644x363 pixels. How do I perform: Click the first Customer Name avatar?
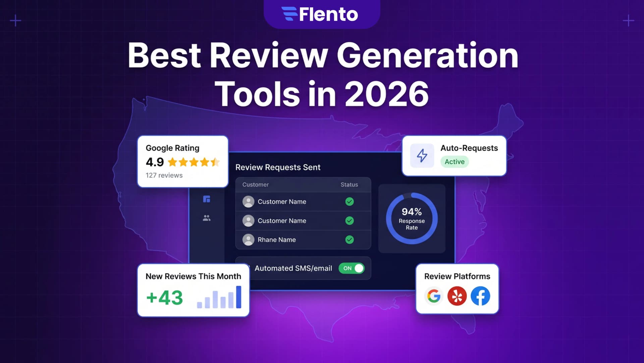click(x=248, y=201)
